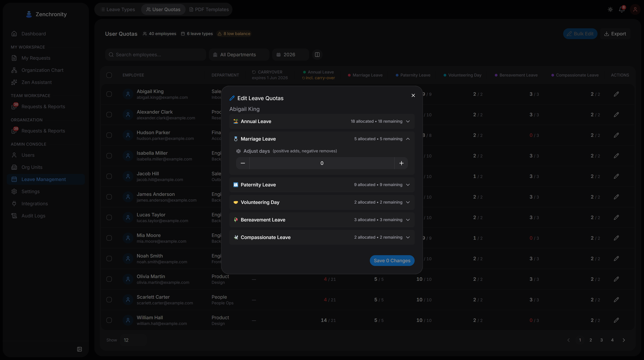Decrease Marriage Leave adjust days with minus

click(x=243, y=163)
